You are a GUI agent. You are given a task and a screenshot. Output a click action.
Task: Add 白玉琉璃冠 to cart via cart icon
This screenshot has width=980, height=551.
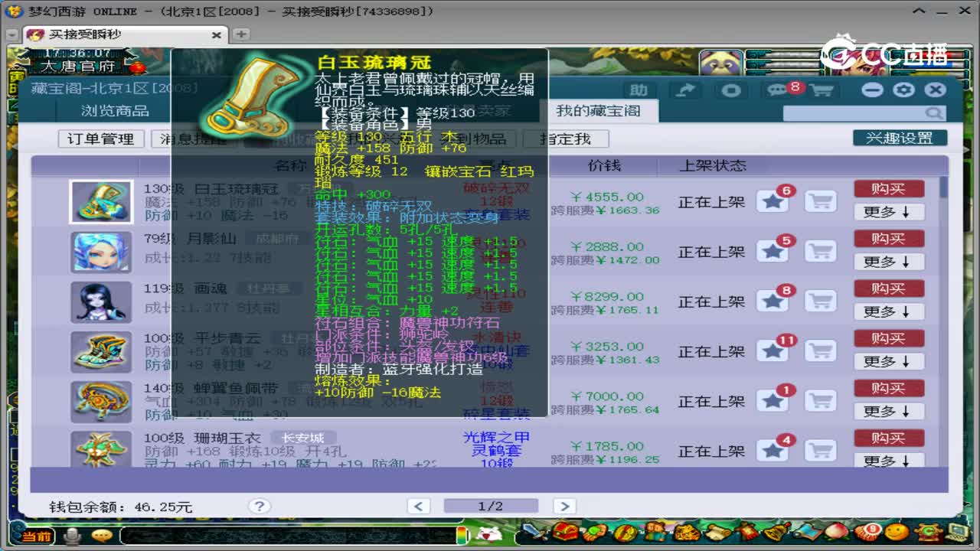(821, 202)
